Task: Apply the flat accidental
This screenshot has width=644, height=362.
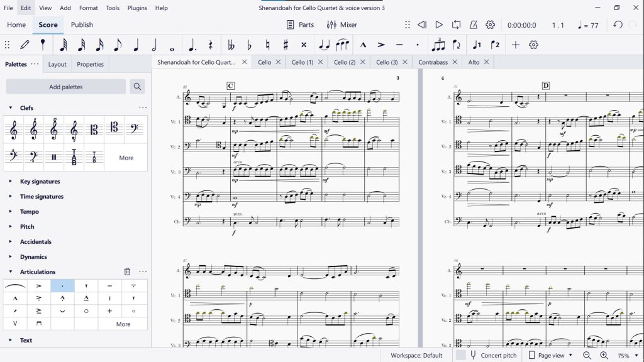Action: point(249,45)
